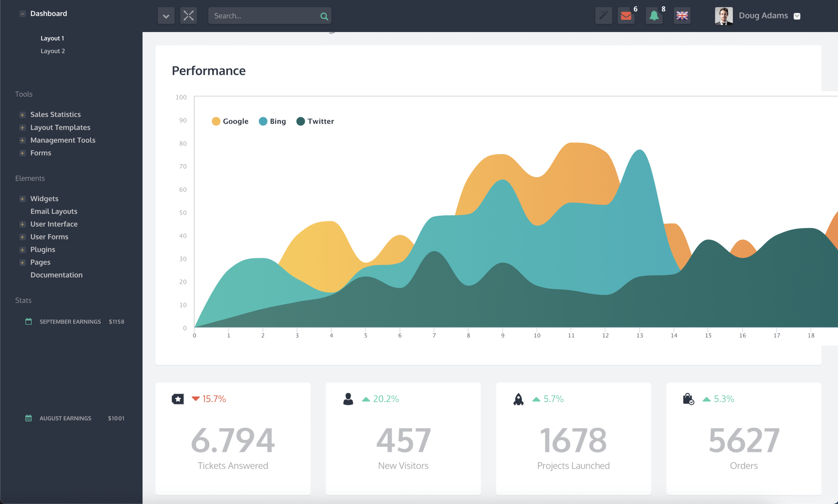Toggle the Google series in the chart legend

pos(230,121)
